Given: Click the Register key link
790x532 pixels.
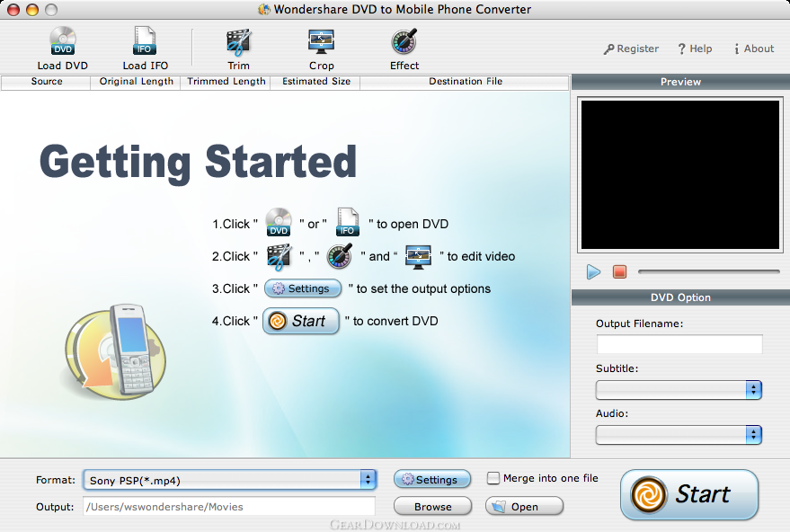Looking at the screenshot, I should pyautogui.click(x=631, y=49).
